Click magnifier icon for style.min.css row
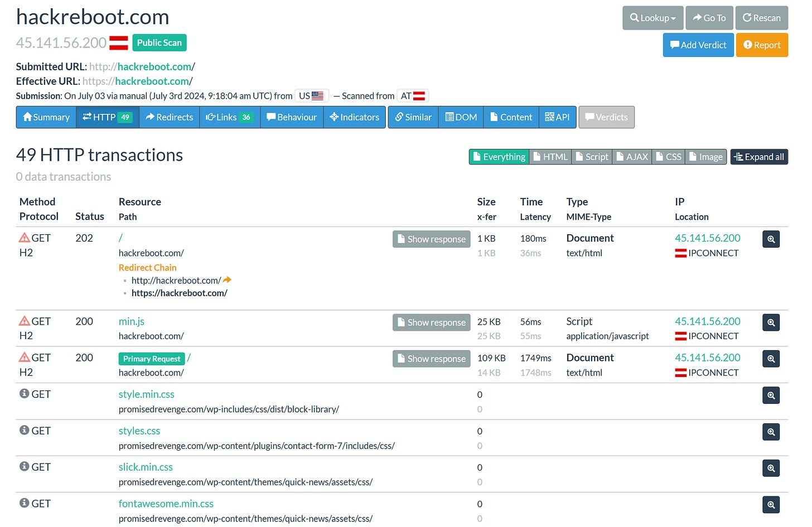812x527 pixels. click(x=771, y=395)
